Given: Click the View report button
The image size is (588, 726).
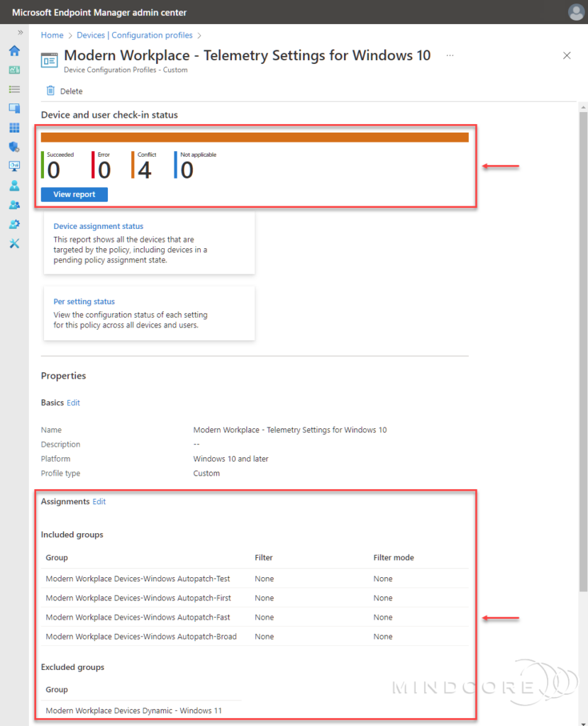Looking at the screenshot, I should tap(74, 194).
